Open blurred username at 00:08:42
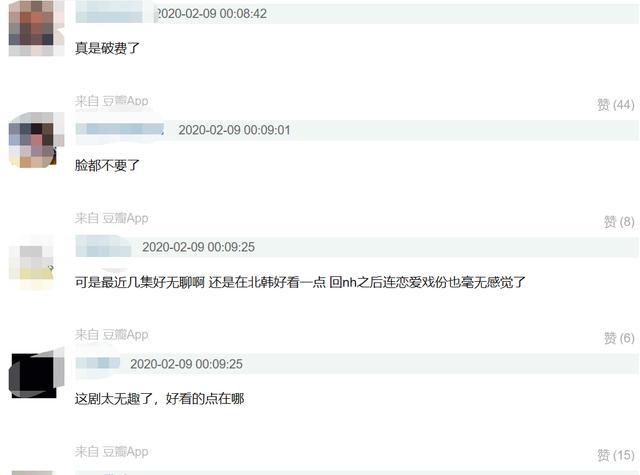Viewport: 640px width, 475px height. pos(109,13)
